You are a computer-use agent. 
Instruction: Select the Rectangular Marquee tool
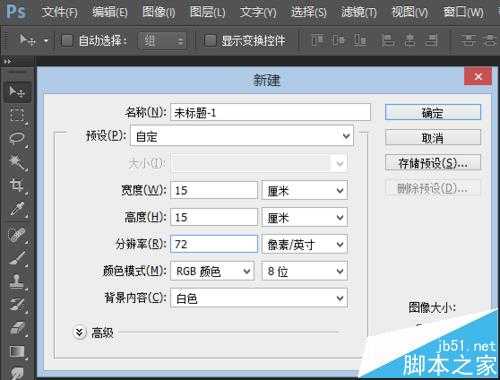coord(17,115)
